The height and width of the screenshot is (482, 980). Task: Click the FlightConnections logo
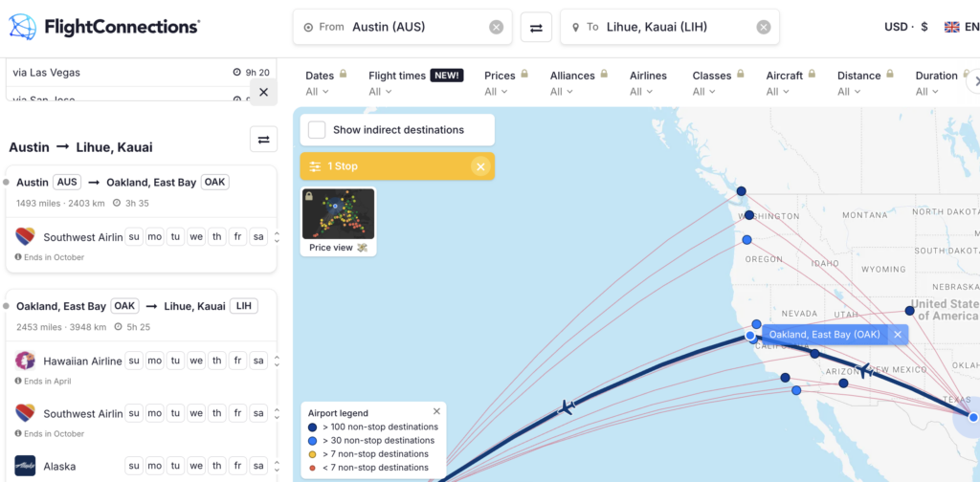coord(103,27)
